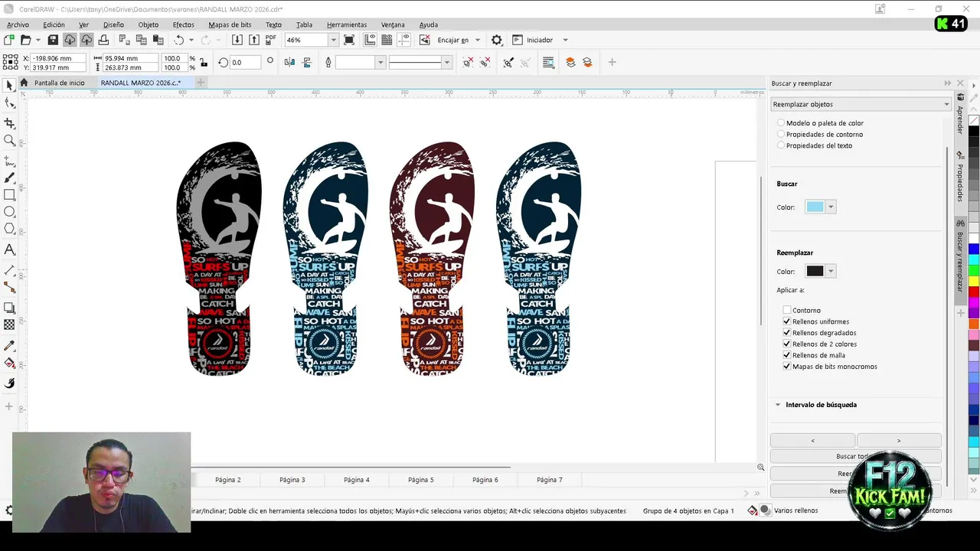Click the previous result < button
980x551 pixels.
pyautogui.click(x=812, y=441)
